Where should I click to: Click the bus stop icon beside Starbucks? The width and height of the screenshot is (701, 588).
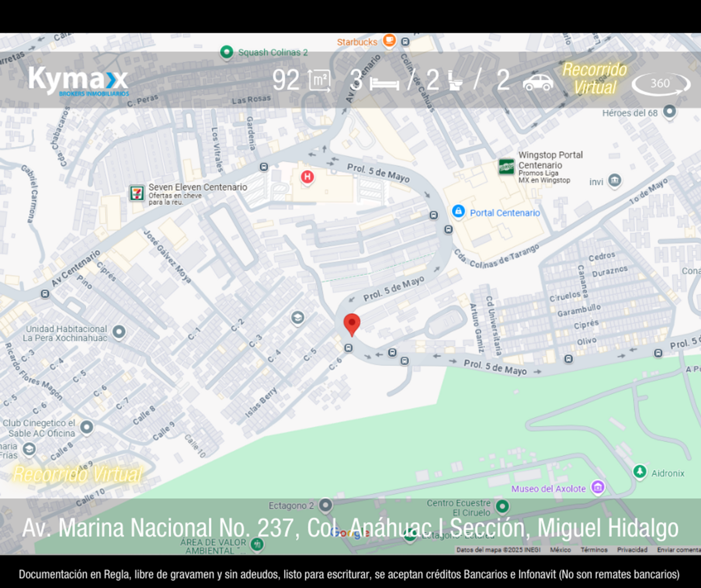(405, 42)
